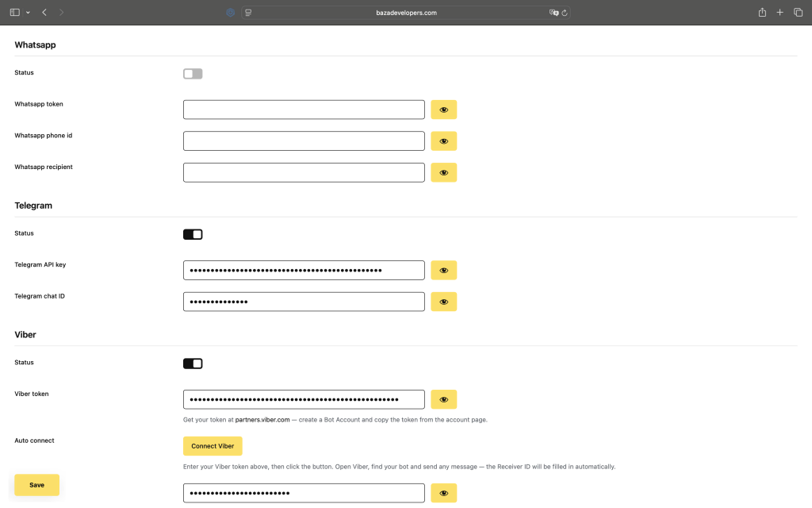The width and height of the screenshot is (812, 508).
Task: Click the 'Whatsapp token' label
Action: tap(39, 104)
